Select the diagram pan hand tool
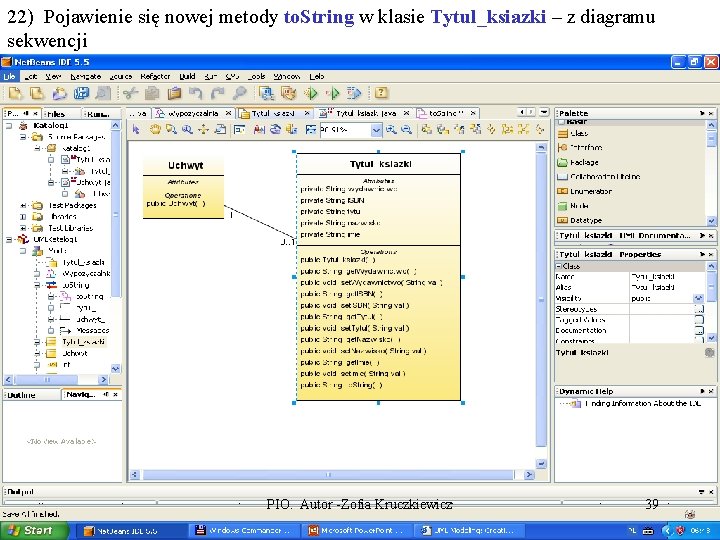720x540 pixels. [x=155, y=129]
